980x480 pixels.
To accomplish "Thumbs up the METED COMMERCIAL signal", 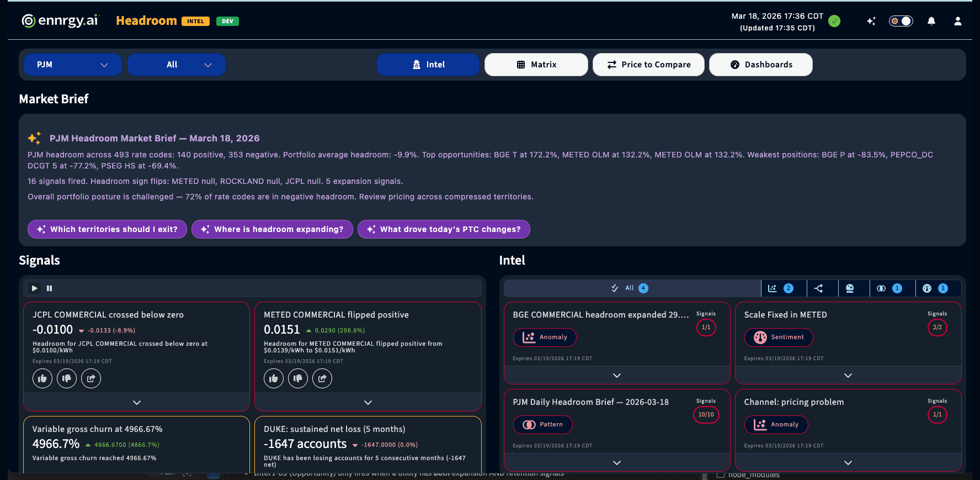I will [274, 378].
